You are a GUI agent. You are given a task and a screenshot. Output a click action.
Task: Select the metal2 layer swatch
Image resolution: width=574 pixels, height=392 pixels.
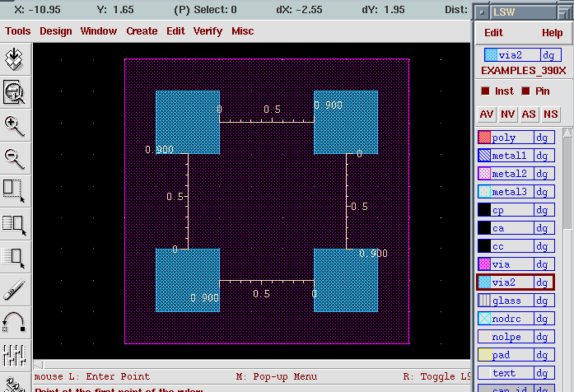coord(484,174)
